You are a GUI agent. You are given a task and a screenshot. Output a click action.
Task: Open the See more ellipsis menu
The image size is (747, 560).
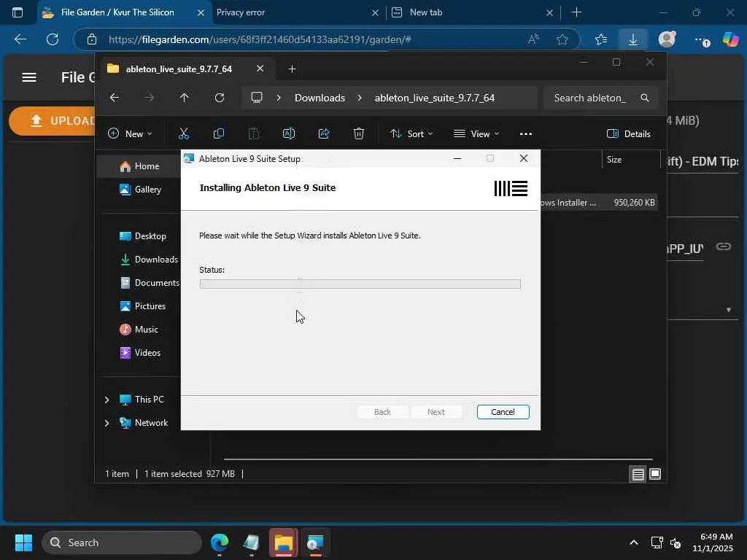(525, 134)
